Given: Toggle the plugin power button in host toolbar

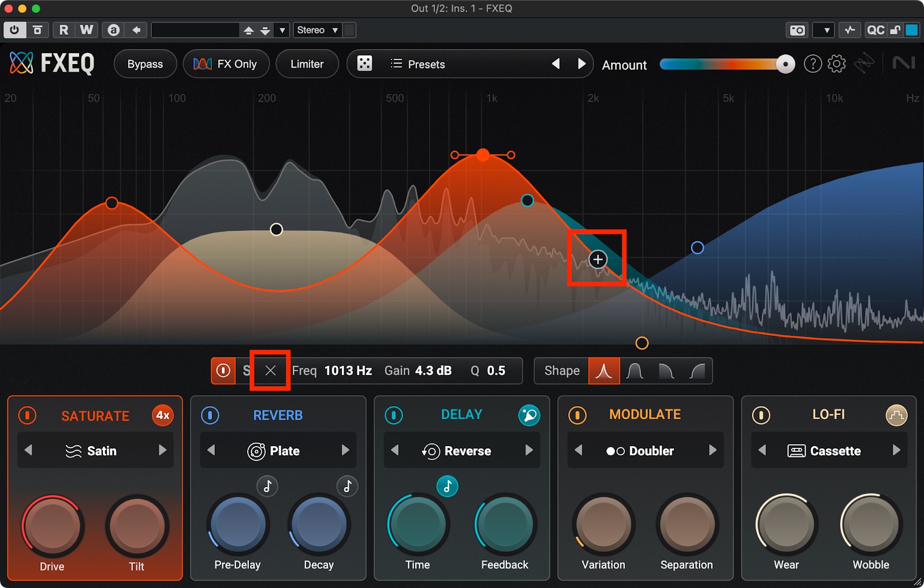Looking at the screenshot, I should tap(14, 30).
